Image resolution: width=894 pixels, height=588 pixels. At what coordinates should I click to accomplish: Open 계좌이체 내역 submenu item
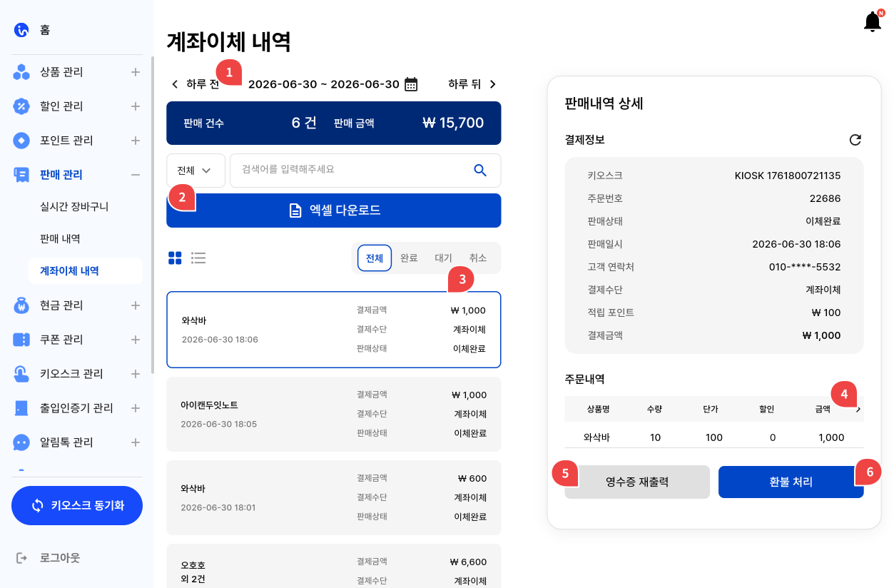pos(86,271)
